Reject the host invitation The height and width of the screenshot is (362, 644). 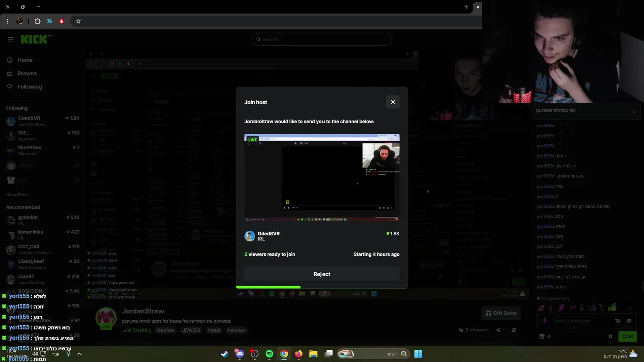click(322, 274)
